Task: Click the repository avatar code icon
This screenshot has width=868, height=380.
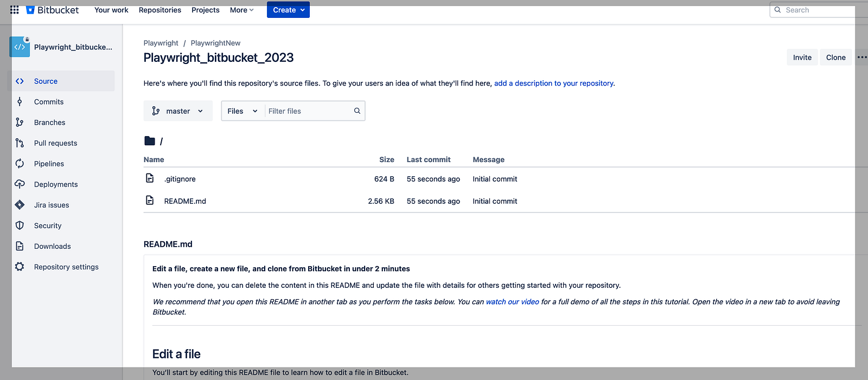Action: coord(20,47)
